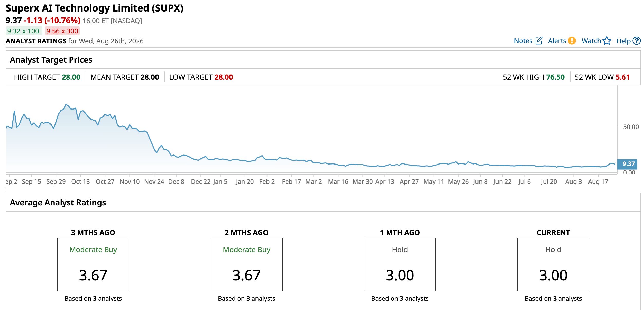Click the MEAN TARGET 28.00 value
Screen dimensions: 644x310
tap(150, 77)
